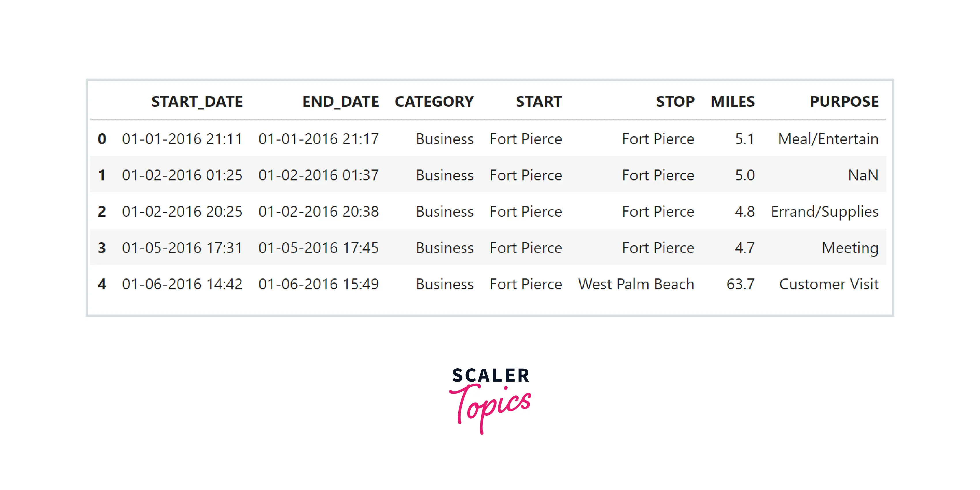This screenshot has width=980, height=490.
Task: Click row index 3
Action: [x=102, y=248]
